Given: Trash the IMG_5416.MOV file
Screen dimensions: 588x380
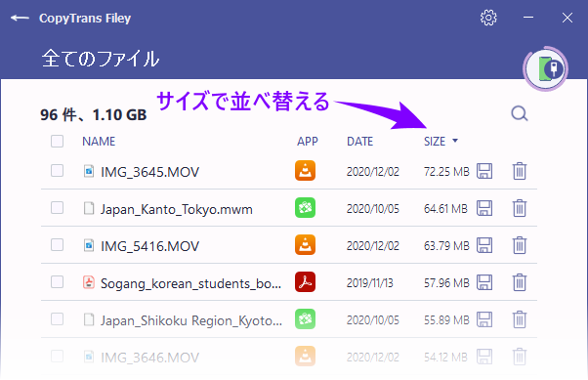Looking at the screenshot, I should tap(520, 245).
